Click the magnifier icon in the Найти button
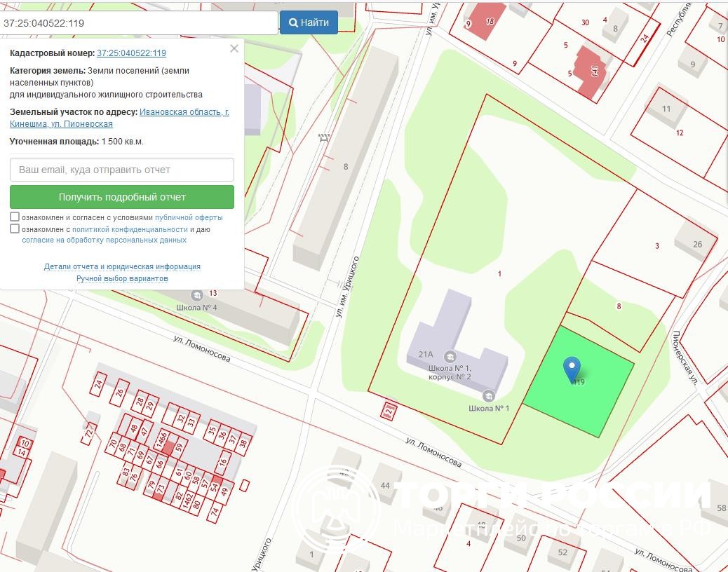Screen dimensions: 728x572 293,22
